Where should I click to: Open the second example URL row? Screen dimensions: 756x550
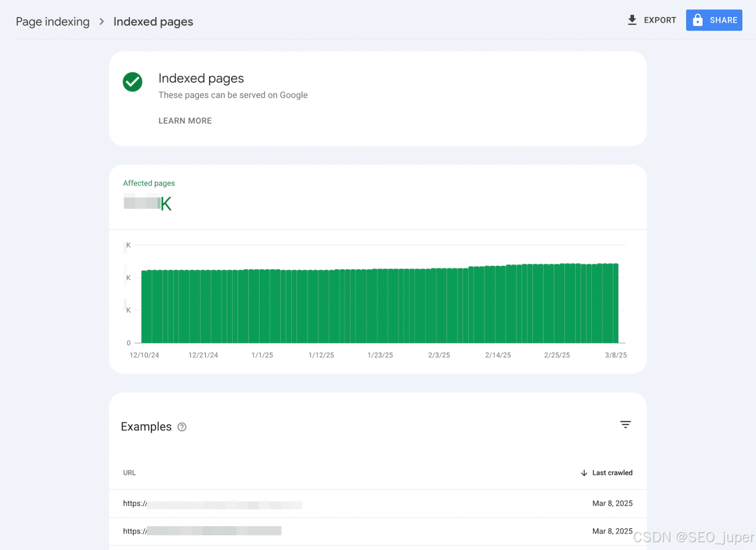click(378, 531)
